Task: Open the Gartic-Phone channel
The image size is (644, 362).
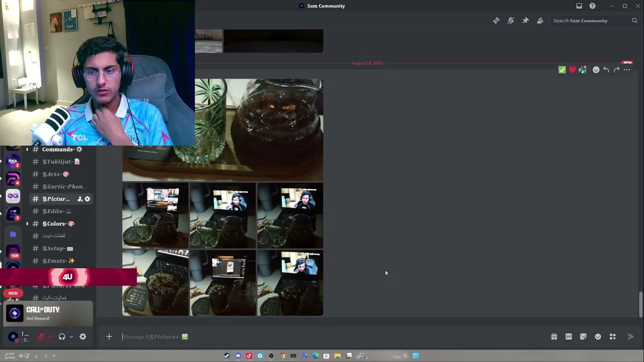Action: coord(61,187)
